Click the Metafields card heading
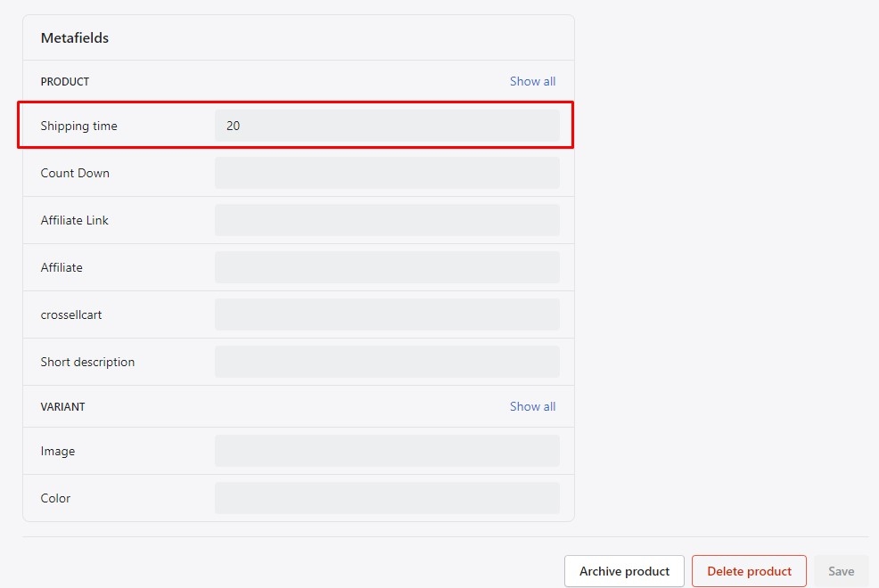Image resolution: width=879 pixels, height=588 pixels. pos(75,38)
